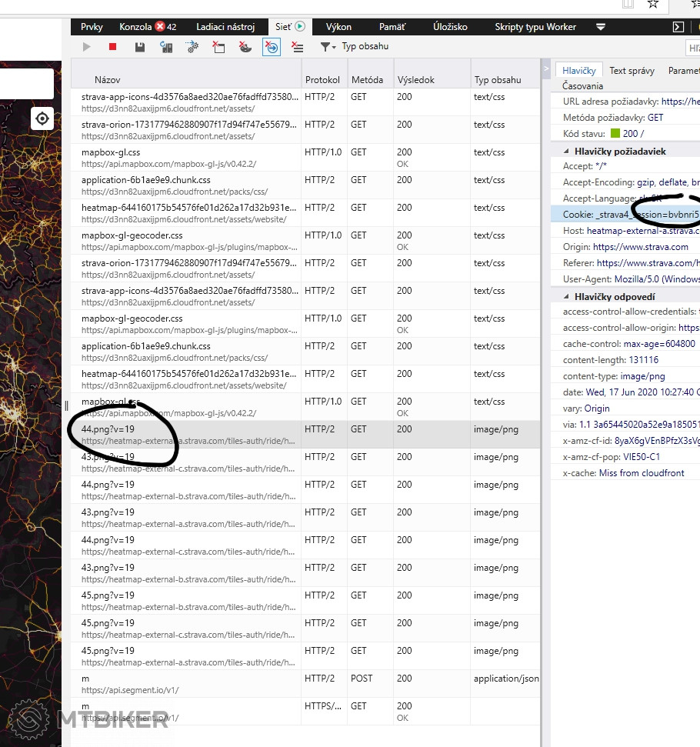The height and width of the screenshot is (747, 700).
Task: Expand more tools arrow after Skripty typu Worker
Action: (x=601, y=27)
